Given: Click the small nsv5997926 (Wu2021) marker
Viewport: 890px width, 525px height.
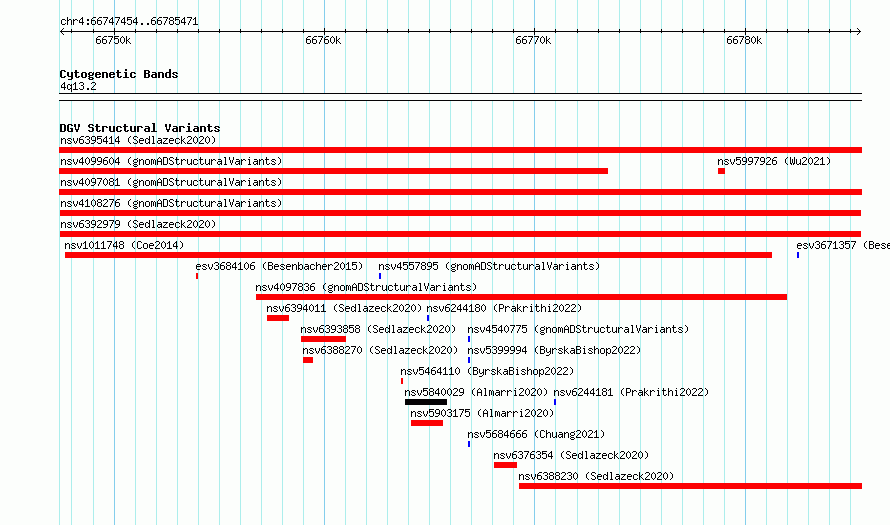Looking at the screenshot, I should [x=721, y=171].
